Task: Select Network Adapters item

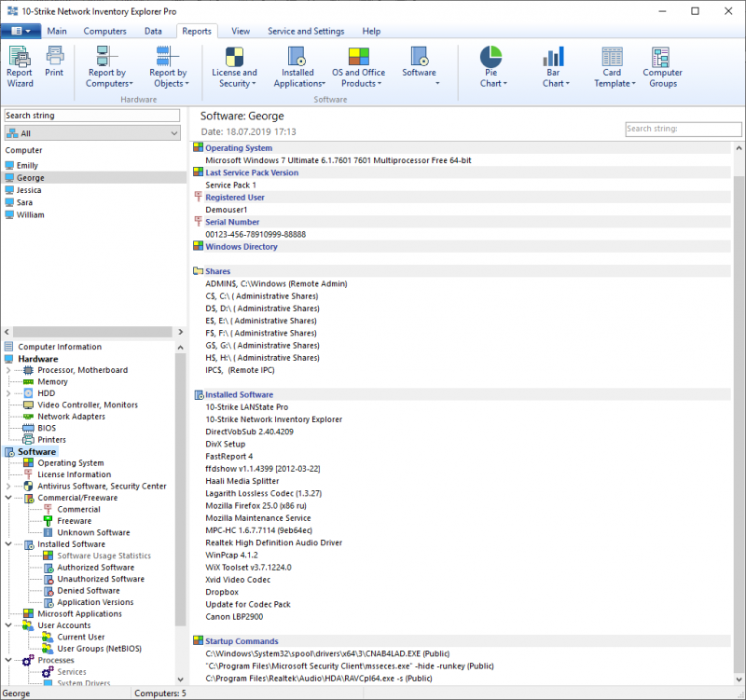Action: [x=72, y=417]
